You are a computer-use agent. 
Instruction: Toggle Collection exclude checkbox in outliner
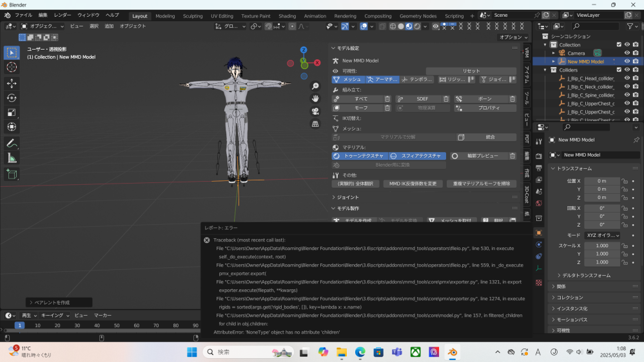(619, 44)
